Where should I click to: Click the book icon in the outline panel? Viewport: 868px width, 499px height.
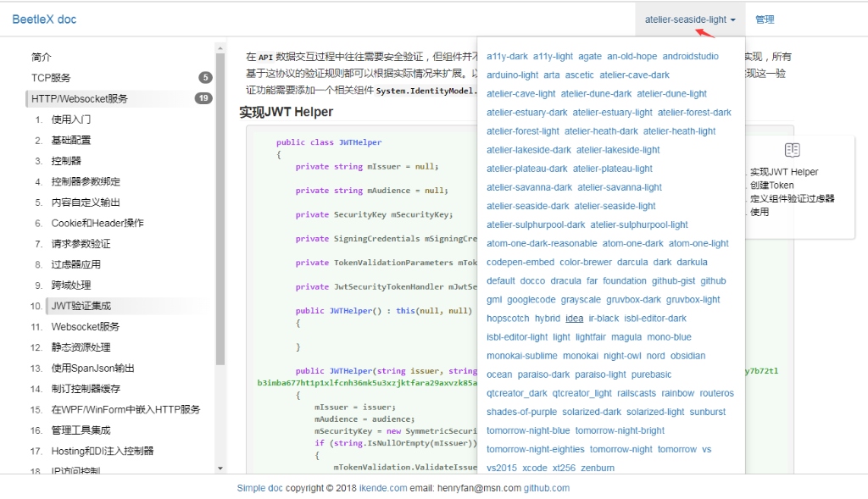(x=792, y=150)
